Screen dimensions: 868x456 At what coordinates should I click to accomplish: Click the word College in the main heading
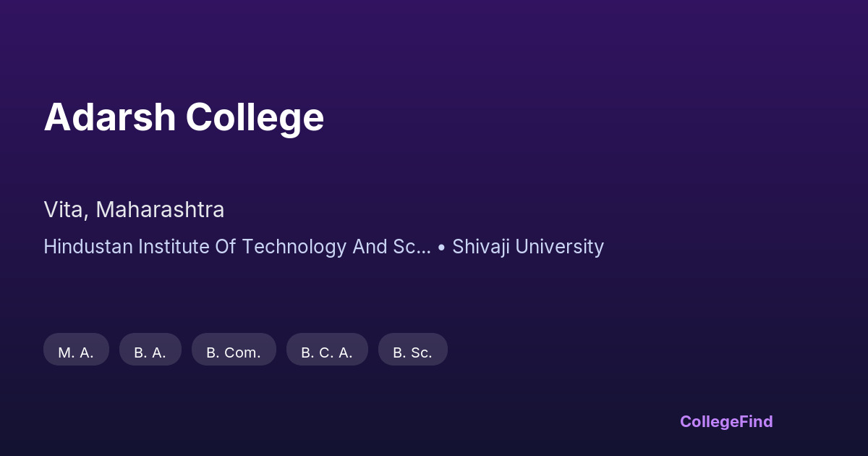click(255, 117)
